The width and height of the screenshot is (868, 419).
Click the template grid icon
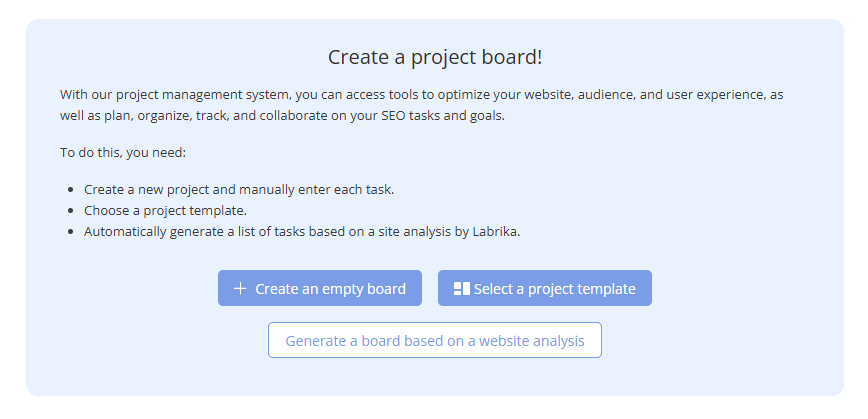pos(461,289)
